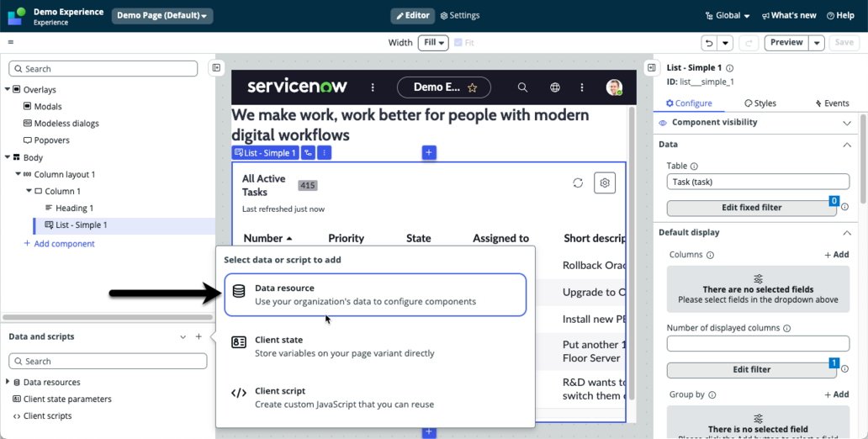
Task: Click the globe icon in ServiceNow header
Action: click(x=554, y=87)
